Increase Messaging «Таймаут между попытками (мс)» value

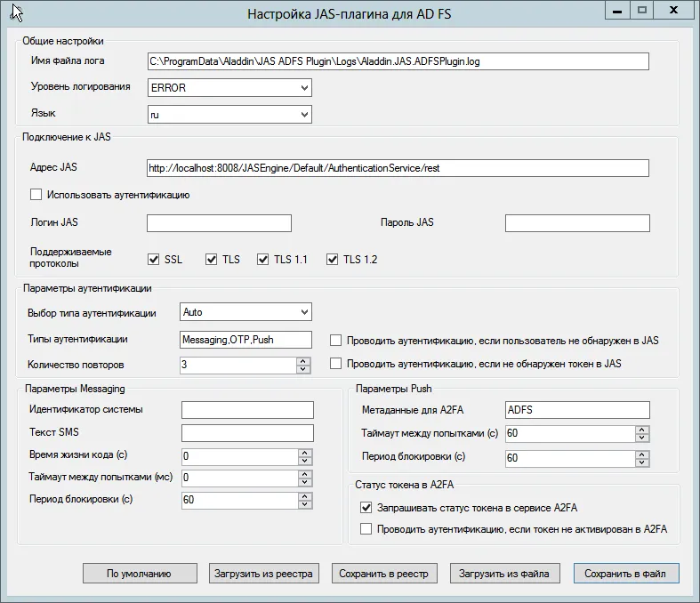305,474
